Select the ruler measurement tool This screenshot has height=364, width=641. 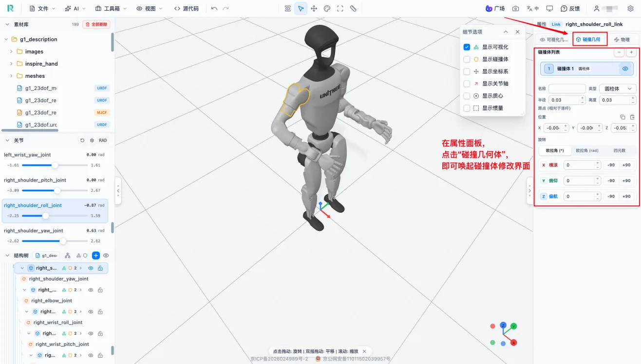tap(353, 9)
